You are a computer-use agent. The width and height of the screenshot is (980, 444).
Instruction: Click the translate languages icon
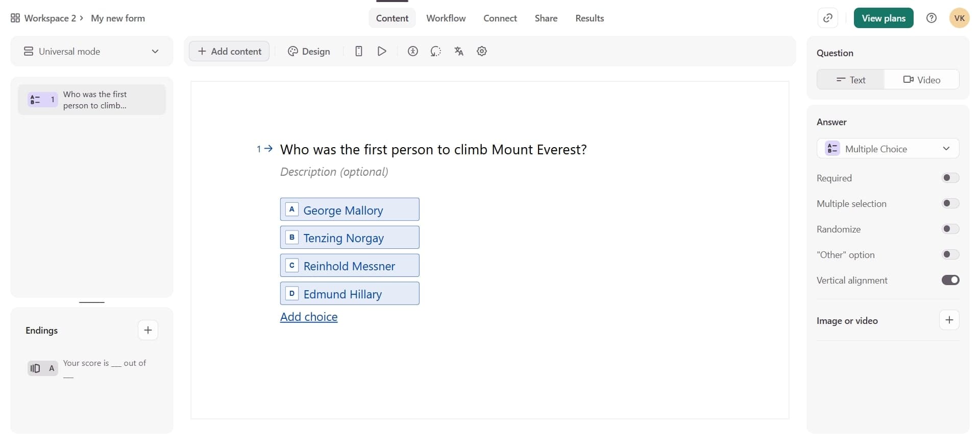tap(459, 51)
